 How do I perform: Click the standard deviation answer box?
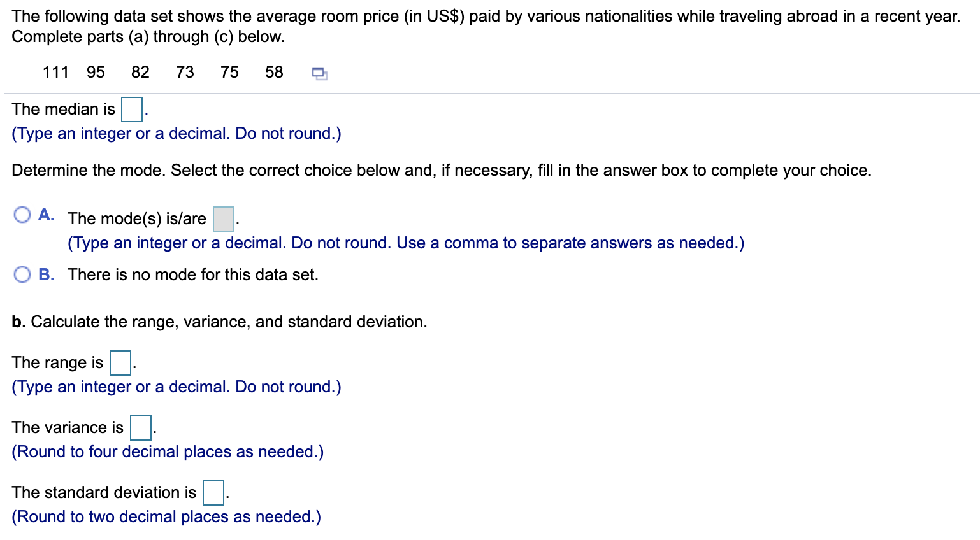213,493
